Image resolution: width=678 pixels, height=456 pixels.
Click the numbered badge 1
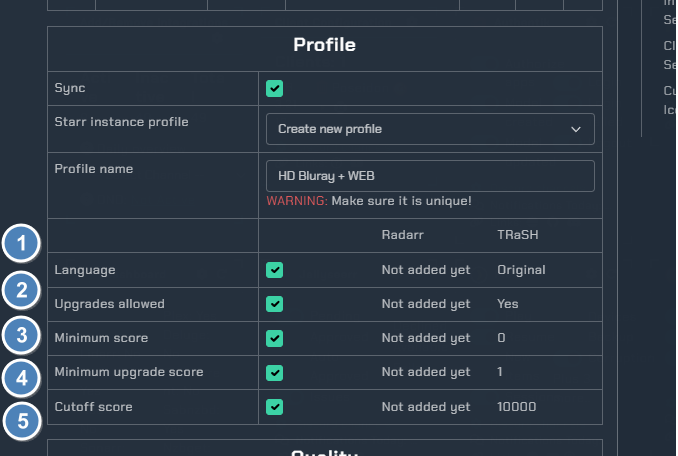tap(21, 243)
